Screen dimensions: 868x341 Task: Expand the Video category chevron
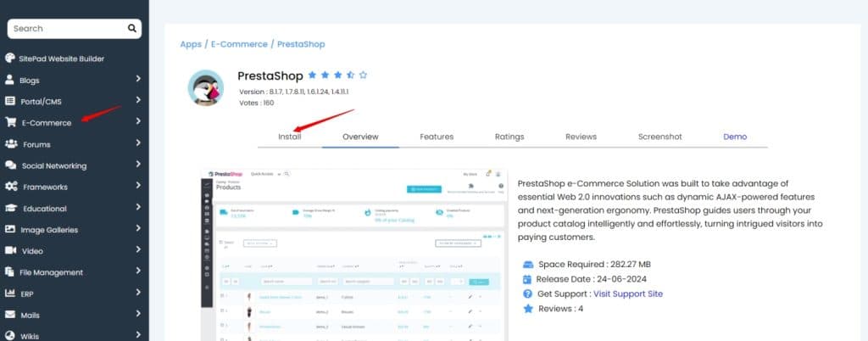click(138, 249)
